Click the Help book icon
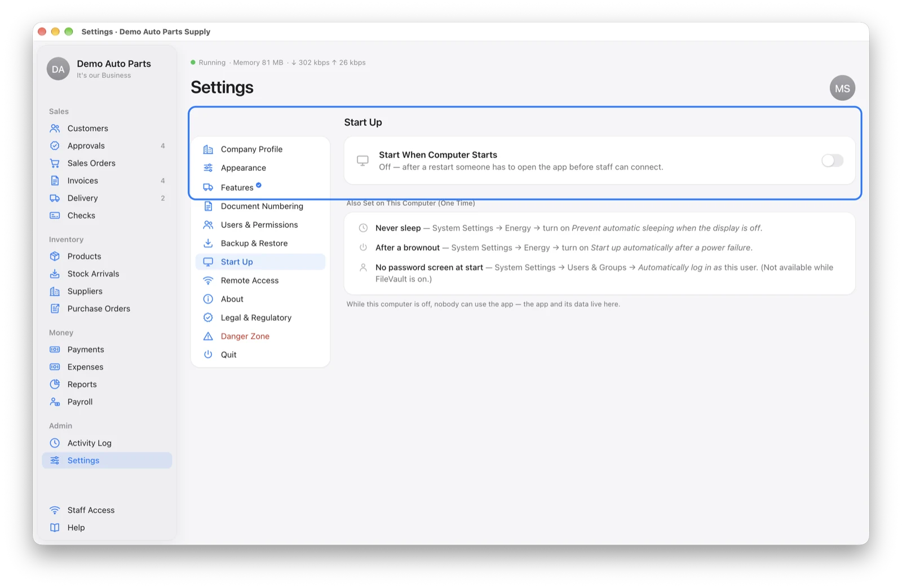Viewport: 902px width, 588px height. (55, 528)
